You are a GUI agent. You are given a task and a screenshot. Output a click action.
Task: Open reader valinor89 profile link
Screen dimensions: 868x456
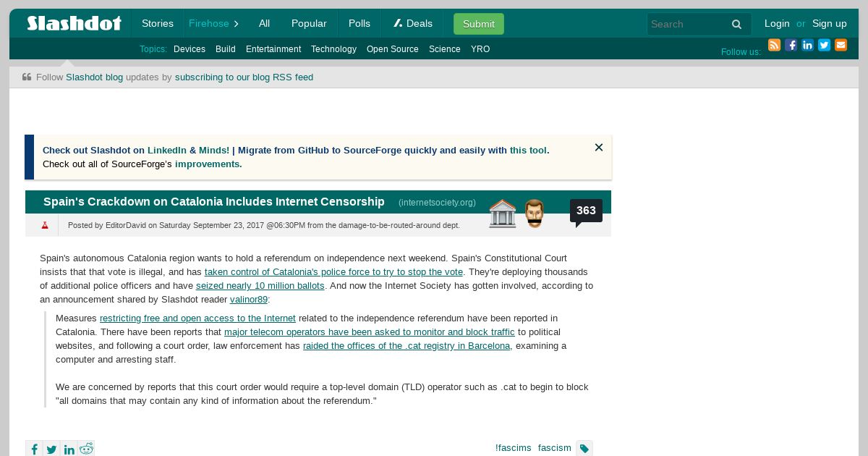249,300
